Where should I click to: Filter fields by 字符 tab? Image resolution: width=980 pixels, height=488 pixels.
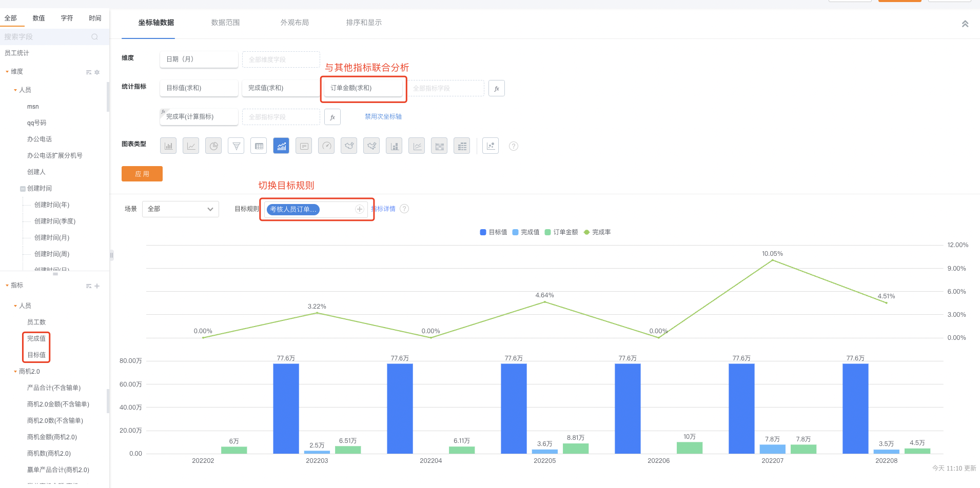(67, 18)
